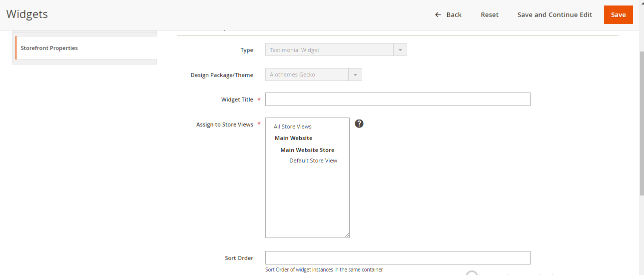Click the Widget Title field label
Screen dimensions: 644x275
point(237,99)
